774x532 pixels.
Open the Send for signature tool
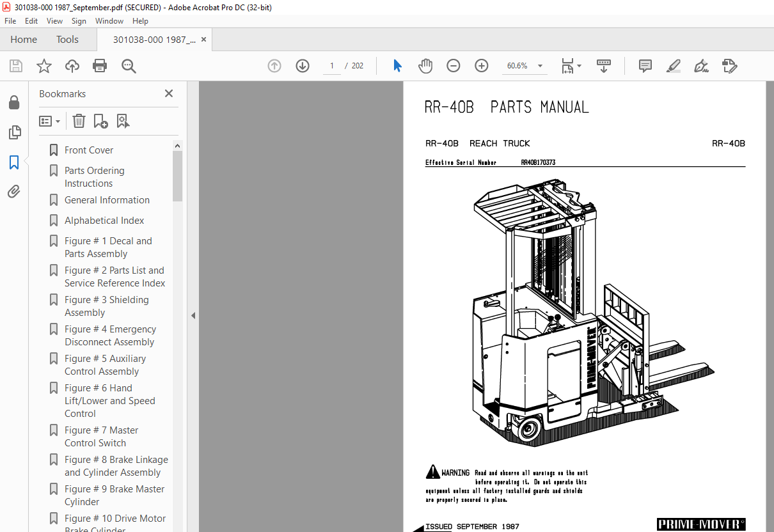(730, 66)
